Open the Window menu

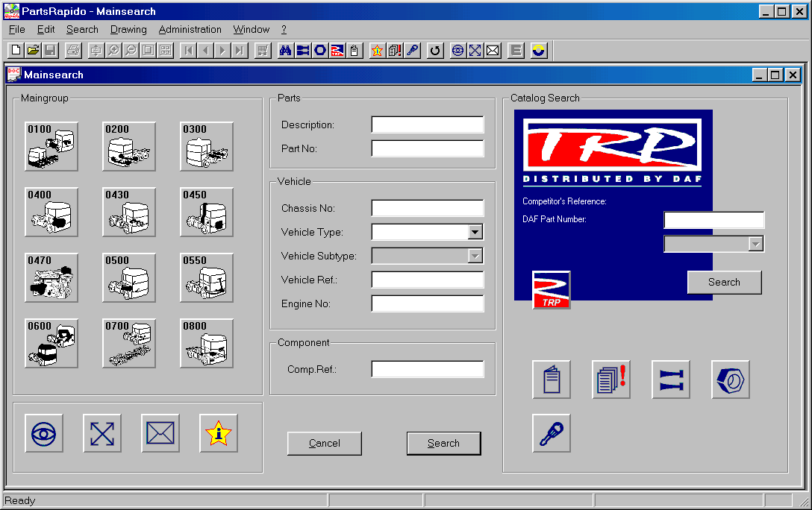(x=252, y=30)
